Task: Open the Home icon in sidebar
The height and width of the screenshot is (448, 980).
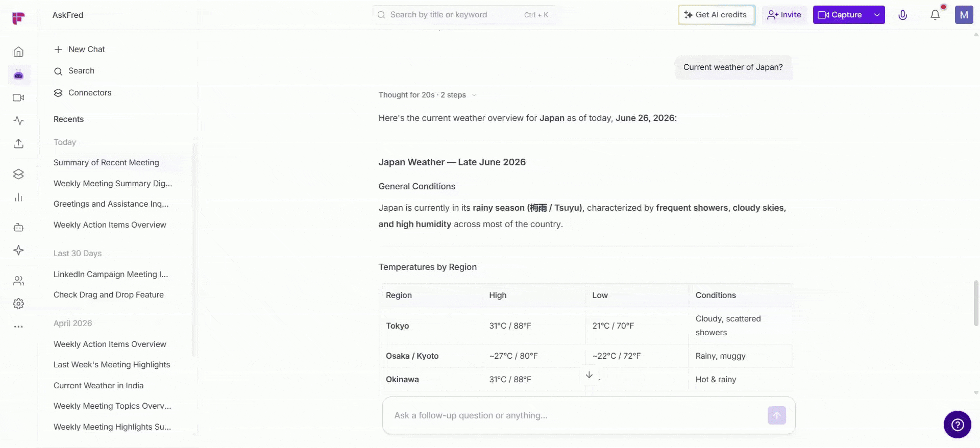Action: point(18,52)
